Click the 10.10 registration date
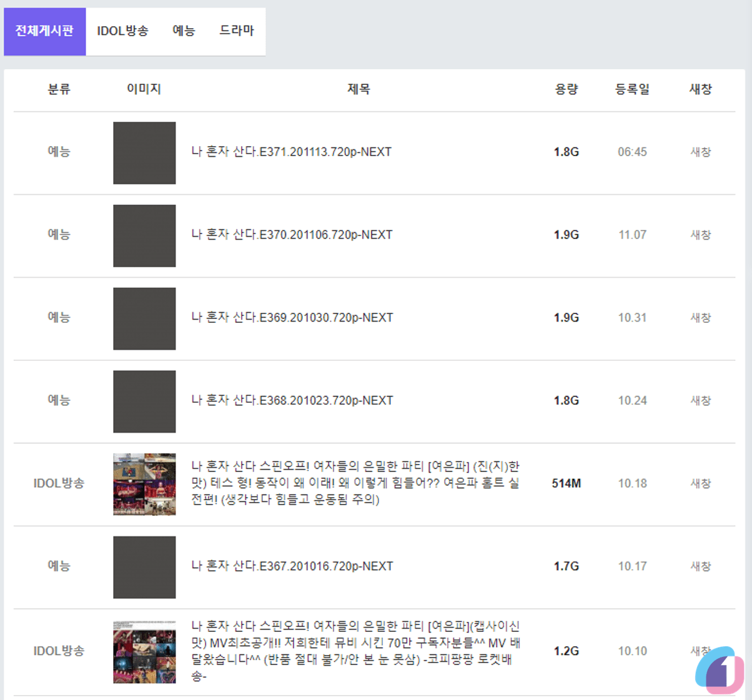Screen dimensions: 752x700 pos(632,651)
